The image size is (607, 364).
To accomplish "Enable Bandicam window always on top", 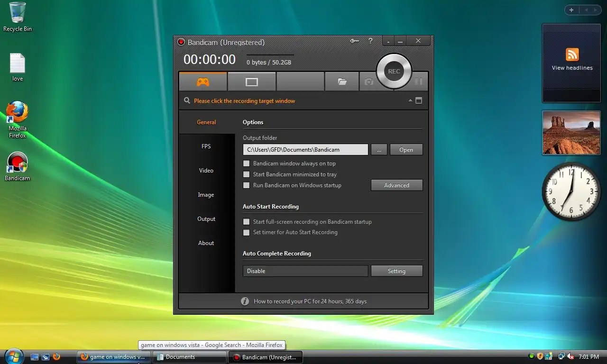I will 246,164.
